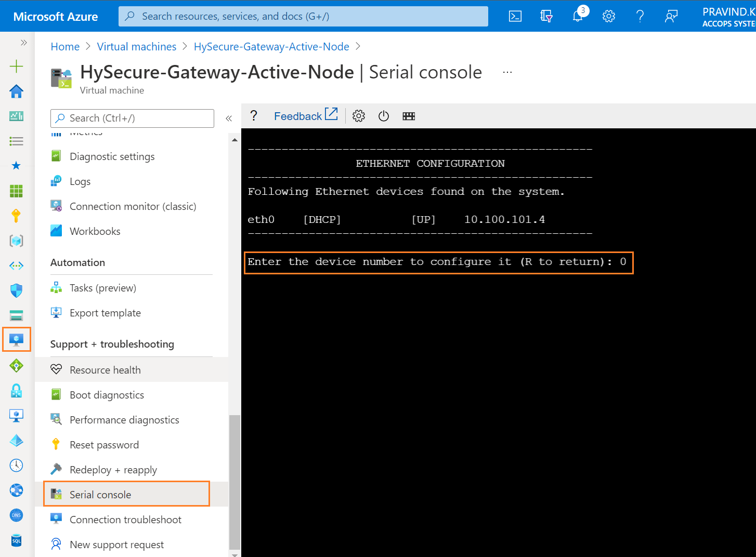Click the eth0 device row in console

click(x=396, y=220)
